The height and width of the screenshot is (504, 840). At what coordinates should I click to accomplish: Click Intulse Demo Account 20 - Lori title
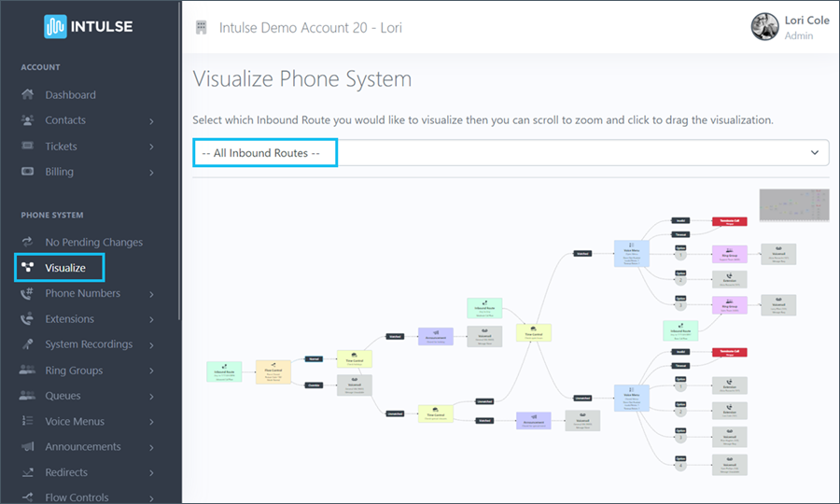[310, 28]
